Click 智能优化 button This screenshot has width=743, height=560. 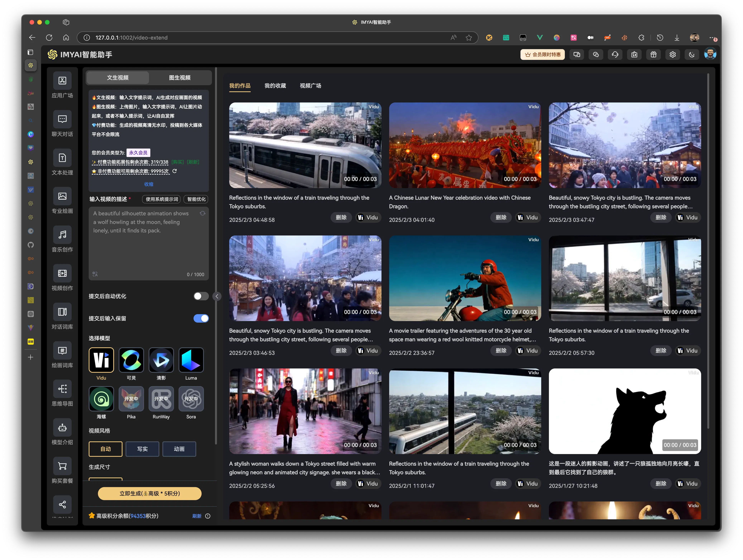pyautogui.click(x=196, y=199)
